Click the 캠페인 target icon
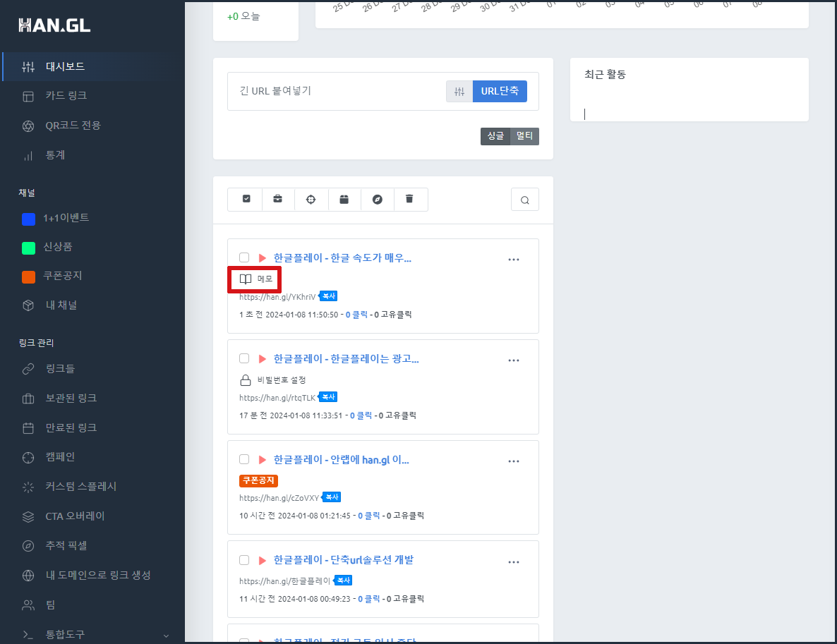This screenshot has height=644, width=837. [x=28, y=457]
